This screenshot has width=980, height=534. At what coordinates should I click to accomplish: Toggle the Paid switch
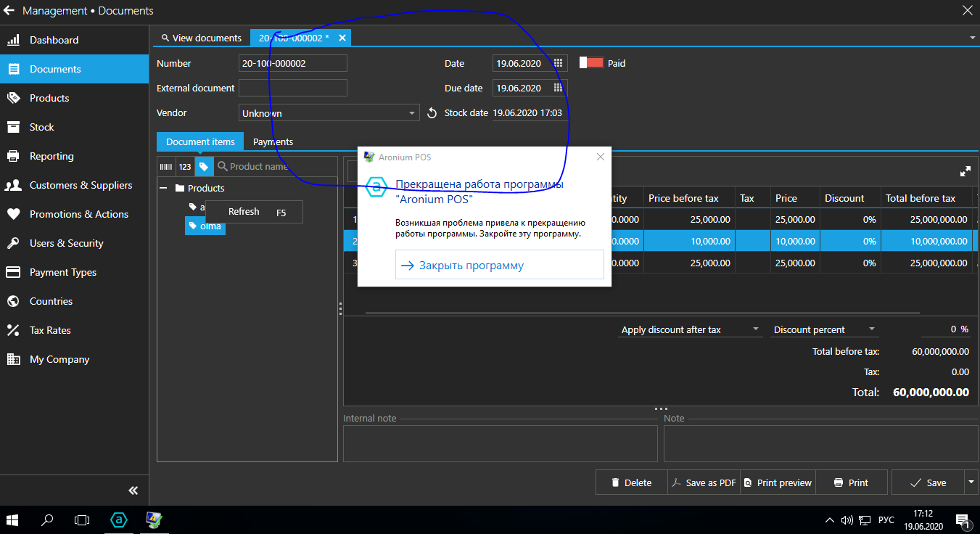pyautogui.click(x=591, y=63)
